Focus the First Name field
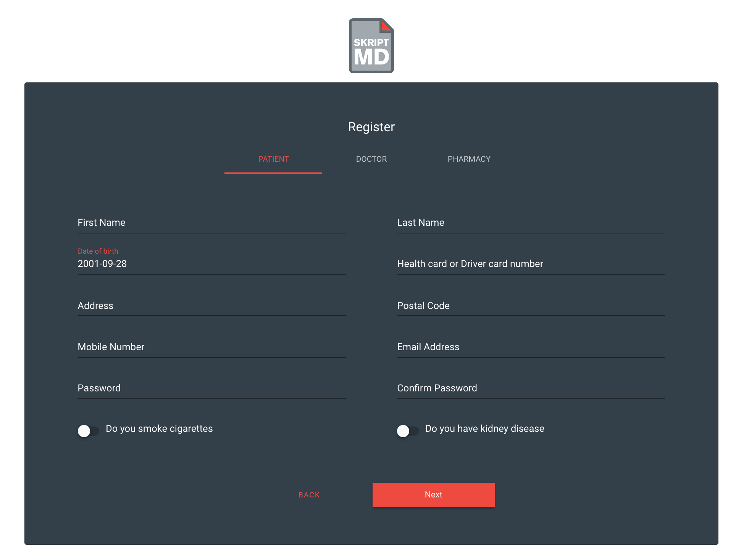 coord(211,223)
